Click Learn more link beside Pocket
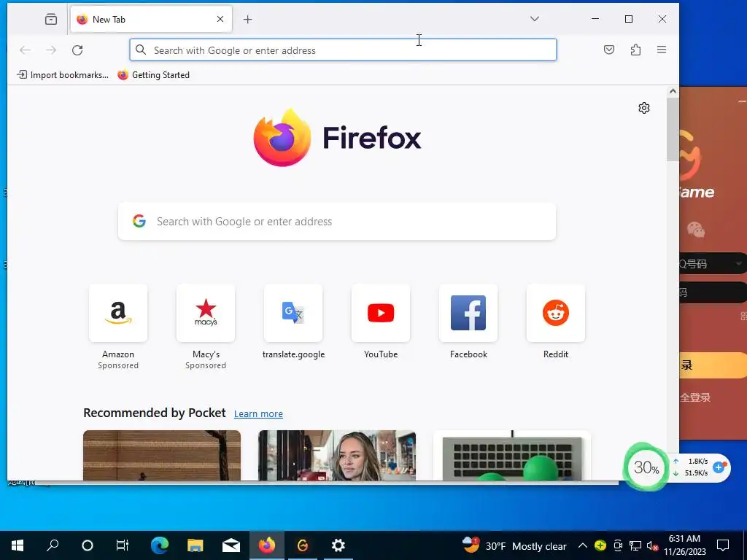 pos(258,414)
